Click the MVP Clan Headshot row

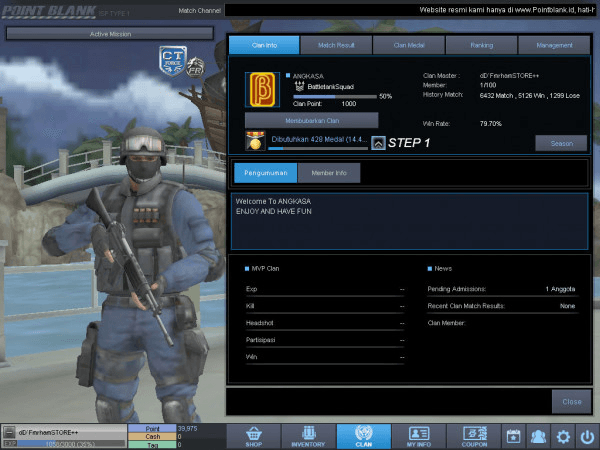pyautogui.click(x=325, y=323)
